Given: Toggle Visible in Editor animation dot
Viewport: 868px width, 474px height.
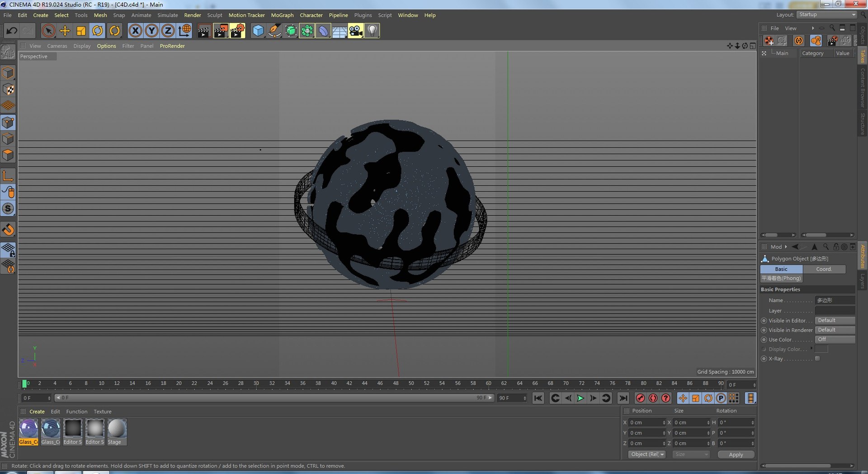Looking at the screenshot, I should pos(764,321).
